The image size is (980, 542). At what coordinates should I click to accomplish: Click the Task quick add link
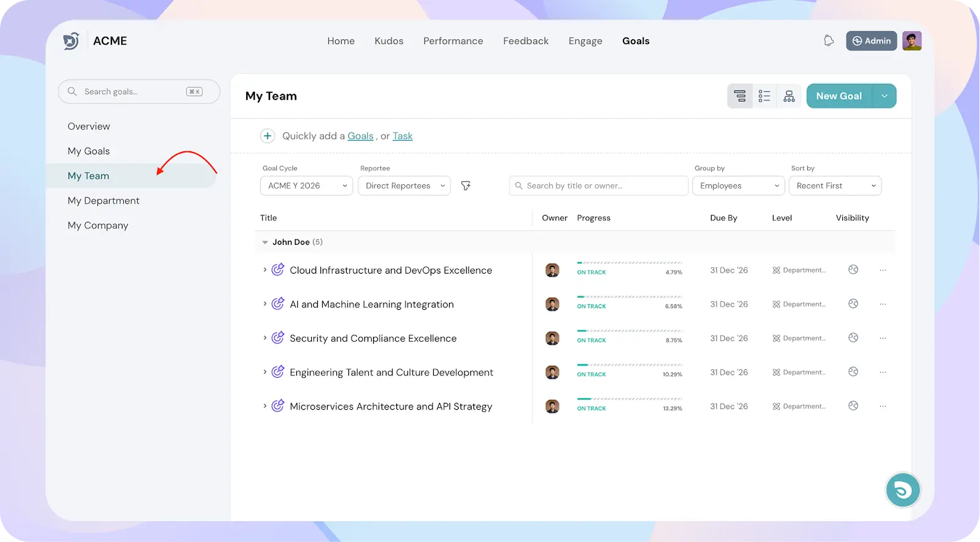click(402, 136)
